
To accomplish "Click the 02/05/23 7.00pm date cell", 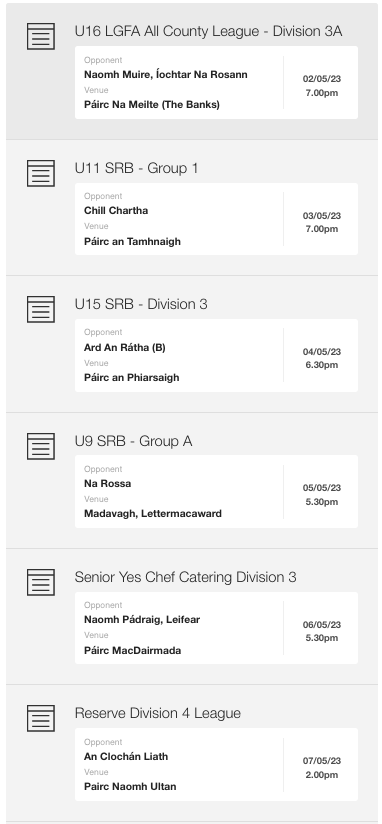I will coord(322,86).
